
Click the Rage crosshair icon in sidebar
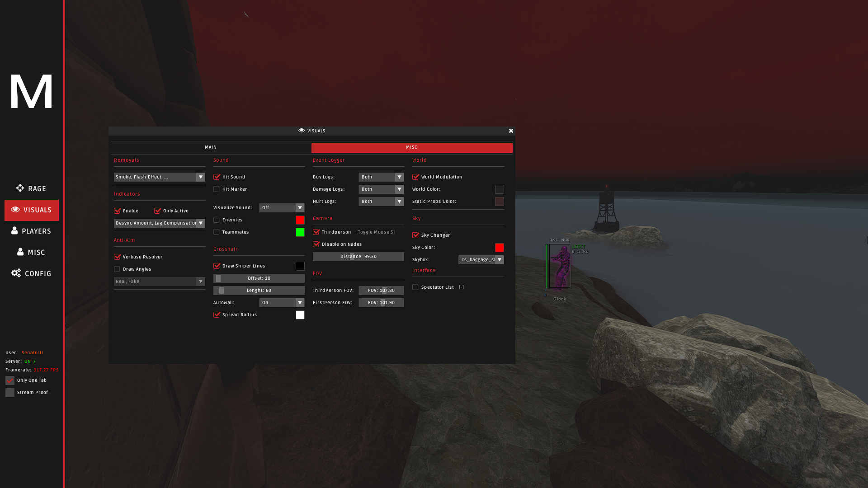tap(20, 188)
